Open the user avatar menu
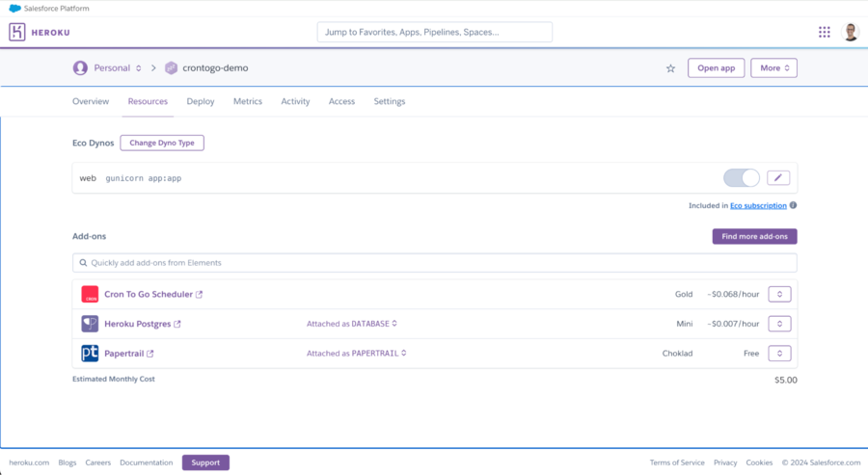Image resolution: width=868 pixels, height=475 pixels. (x=851, y=32)
